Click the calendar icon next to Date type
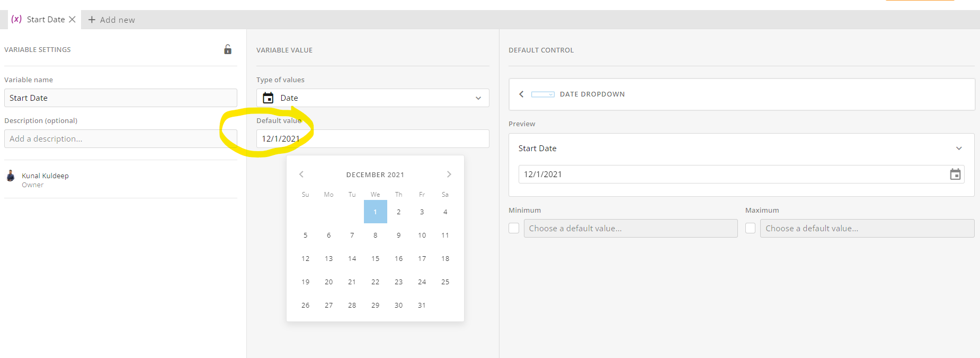Viewport: 980px width, 358px height. click(269, 98)
